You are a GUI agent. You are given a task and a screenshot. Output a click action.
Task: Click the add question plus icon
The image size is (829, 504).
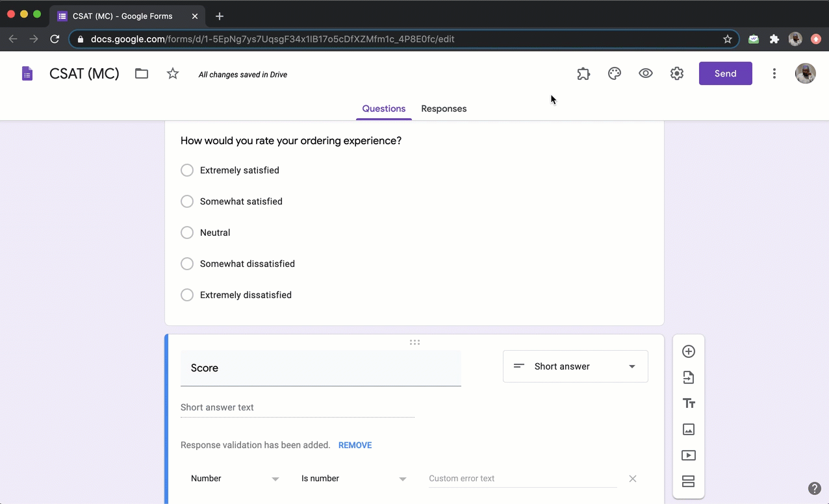tap(689, 351)
